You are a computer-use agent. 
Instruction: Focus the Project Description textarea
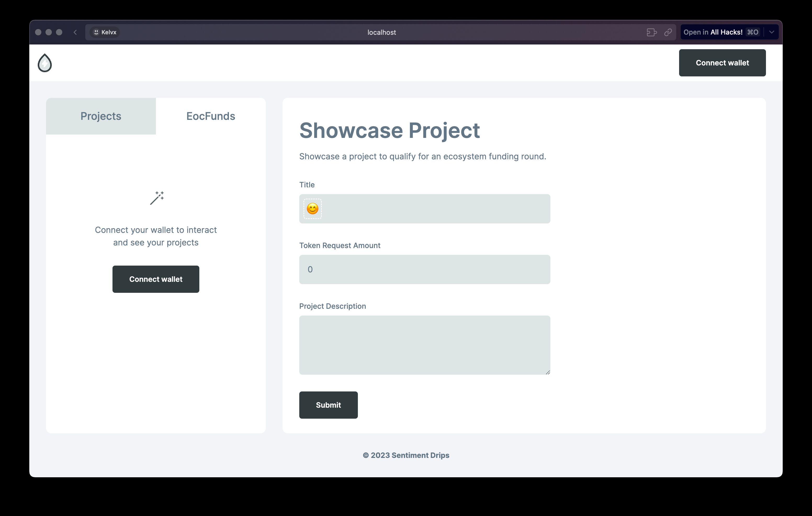coord(425,345)
